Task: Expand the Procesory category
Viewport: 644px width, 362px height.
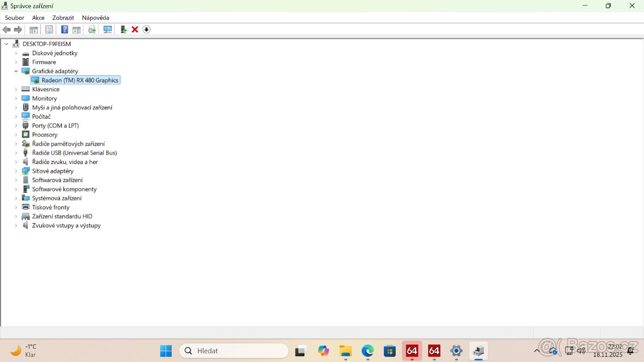Action: point(16,135)
